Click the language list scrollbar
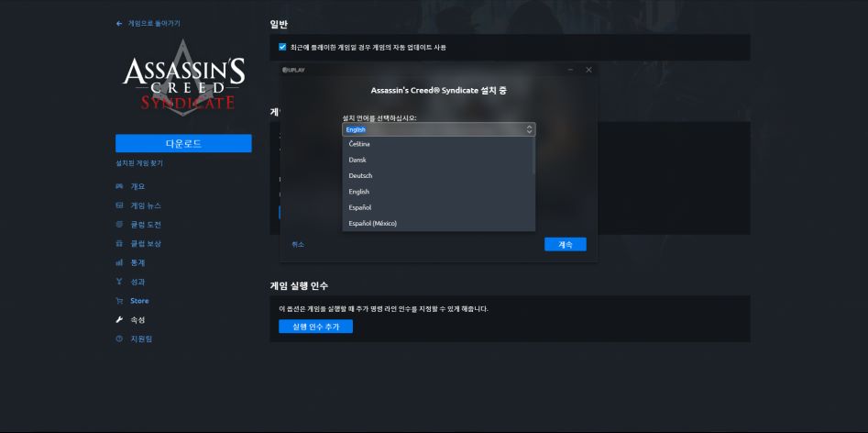 (533, 156)
